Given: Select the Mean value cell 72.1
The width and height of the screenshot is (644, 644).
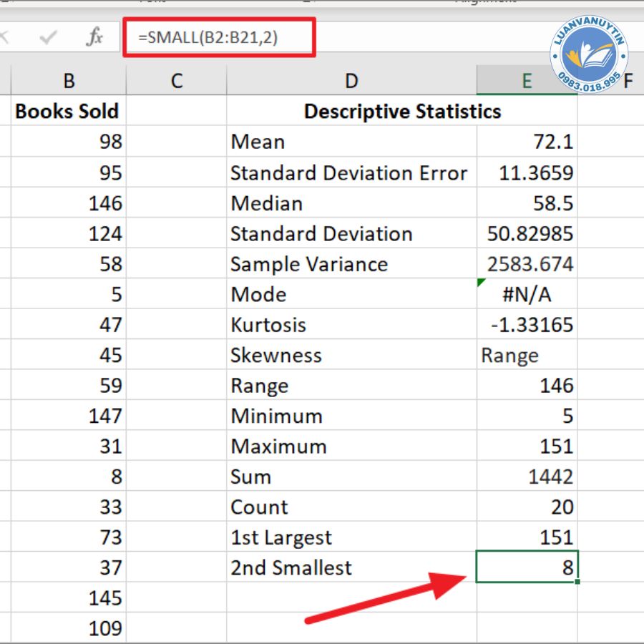Looking at the screenshot, I should click(527, 142).
